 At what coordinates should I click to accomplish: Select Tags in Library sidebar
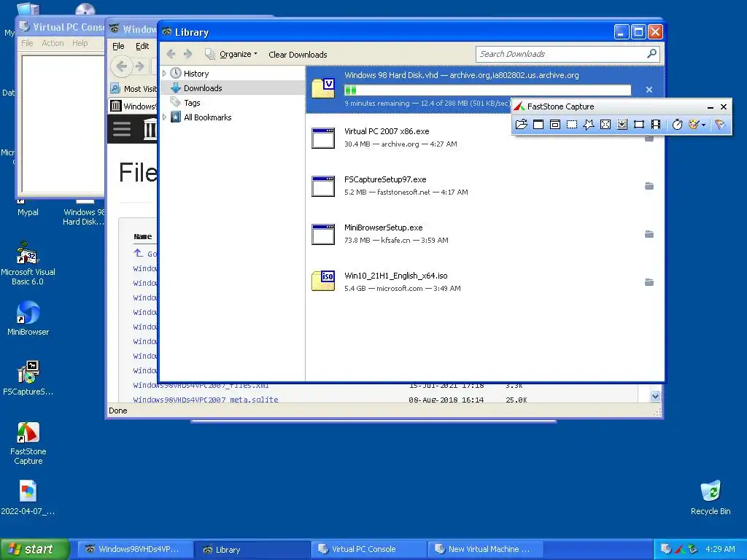click(x=192, y=103)
